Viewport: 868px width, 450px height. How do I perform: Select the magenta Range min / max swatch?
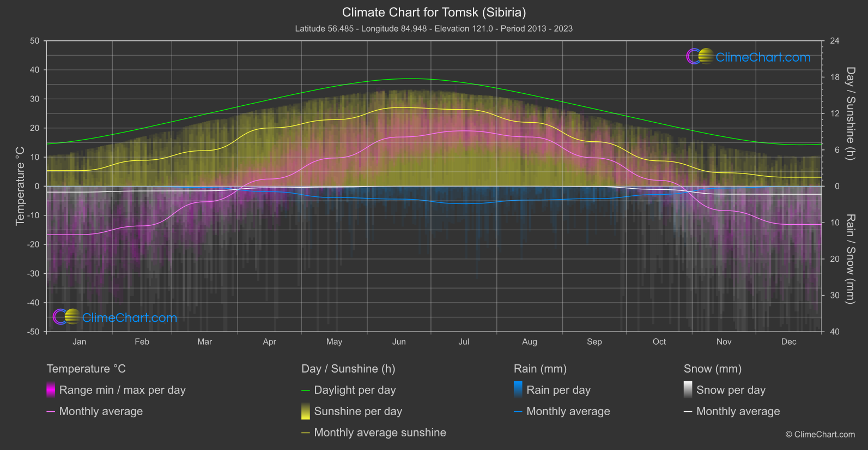tap(51, 390)
